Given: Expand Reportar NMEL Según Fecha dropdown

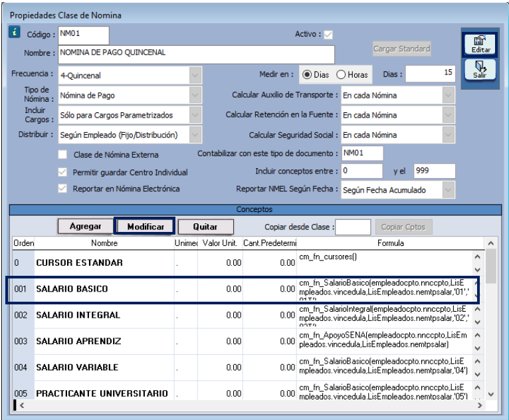Looking at the screenshot, I should click(448, 190).
